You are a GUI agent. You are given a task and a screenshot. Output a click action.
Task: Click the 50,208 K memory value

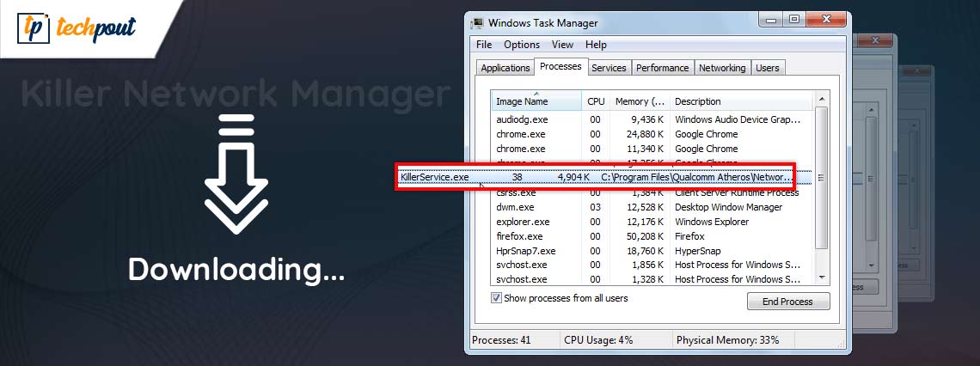coord(645,237)
